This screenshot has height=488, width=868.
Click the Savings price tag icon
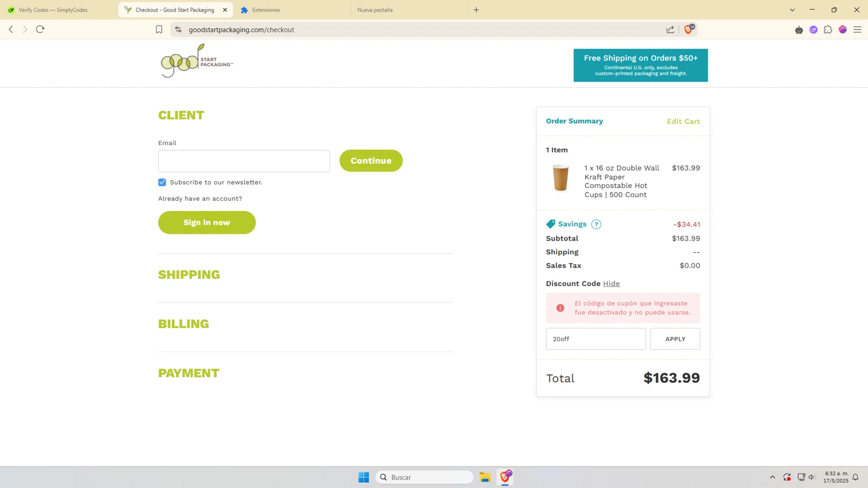(550, 224)
